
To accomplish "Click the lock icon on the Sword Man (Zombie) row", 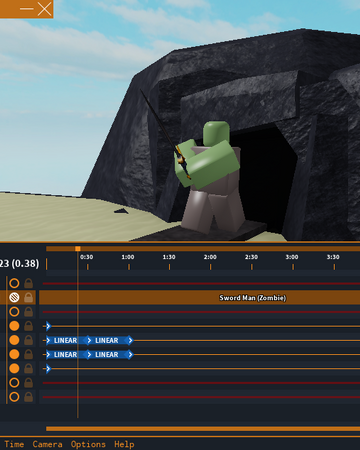I will pos(29,297).
